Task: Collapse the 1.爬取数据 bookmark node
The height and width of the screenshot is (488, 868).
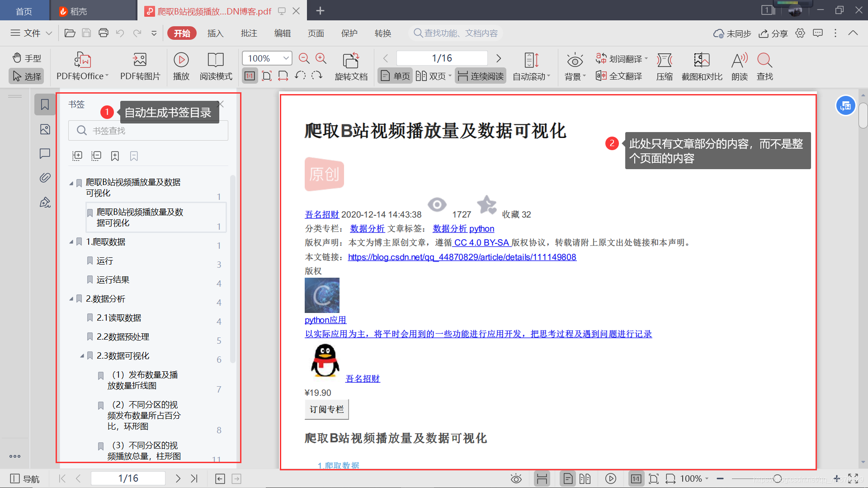Action: tap(71, 242)
